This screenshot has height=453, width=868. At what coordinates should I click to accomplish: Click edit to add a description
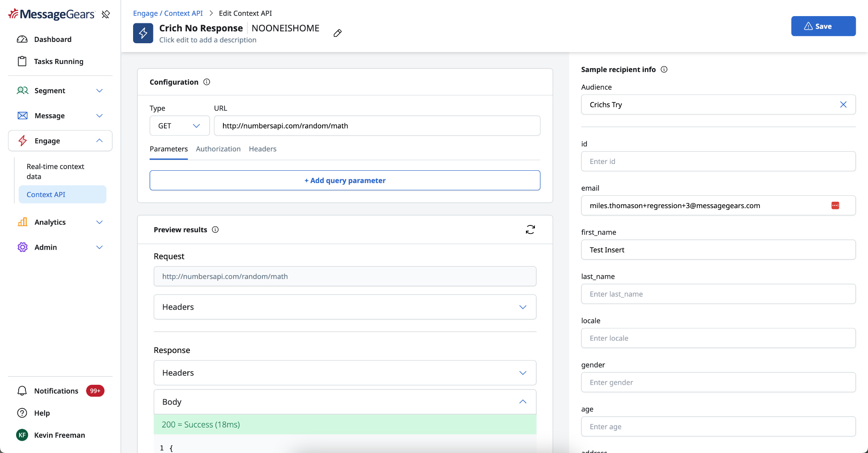tap(208, 40)
